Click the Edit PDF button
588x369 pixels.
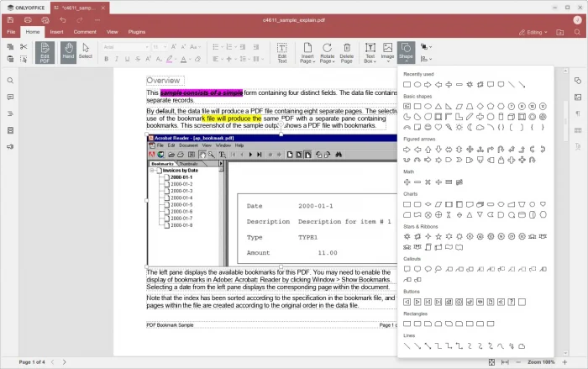45,52
